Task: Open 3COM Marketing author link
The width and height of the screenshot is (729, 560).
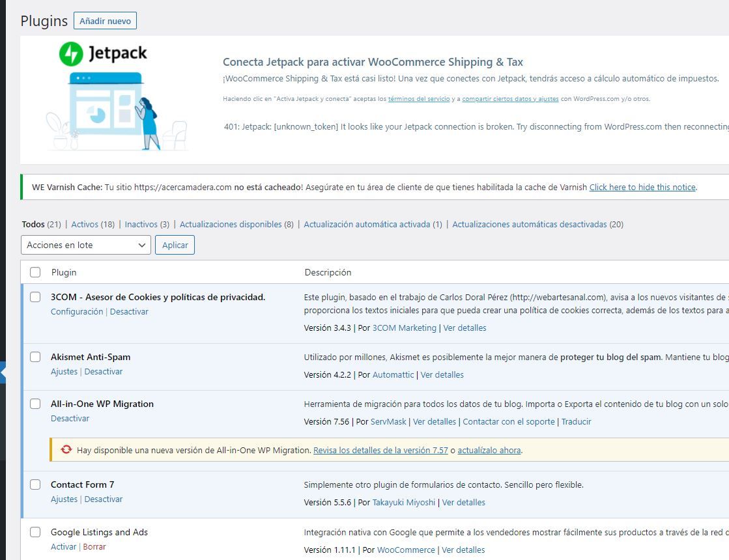Action: [405, 328]
